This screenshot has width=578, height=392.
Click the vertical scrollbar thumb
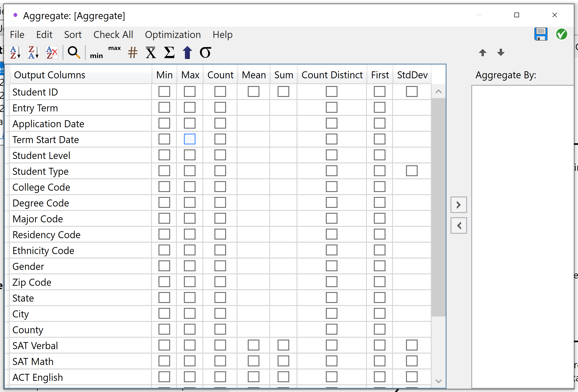[x=438, y=207]
